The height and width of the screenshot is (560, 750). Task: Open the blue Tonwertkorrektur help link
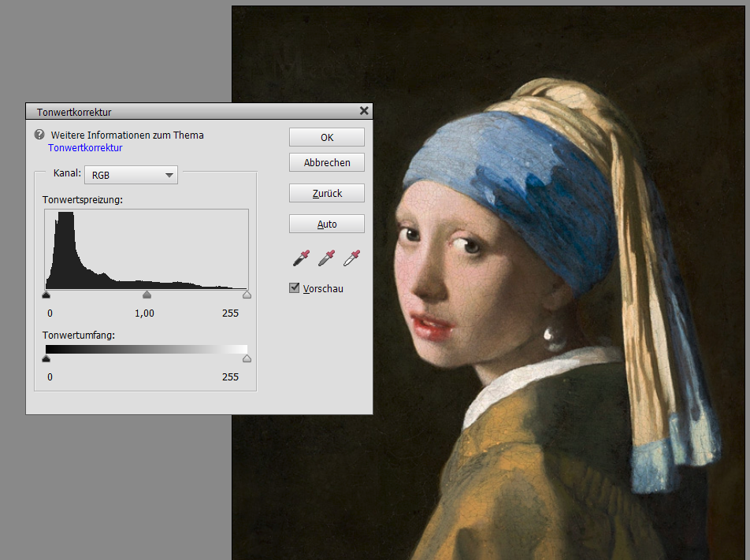[x=85, y=148]
